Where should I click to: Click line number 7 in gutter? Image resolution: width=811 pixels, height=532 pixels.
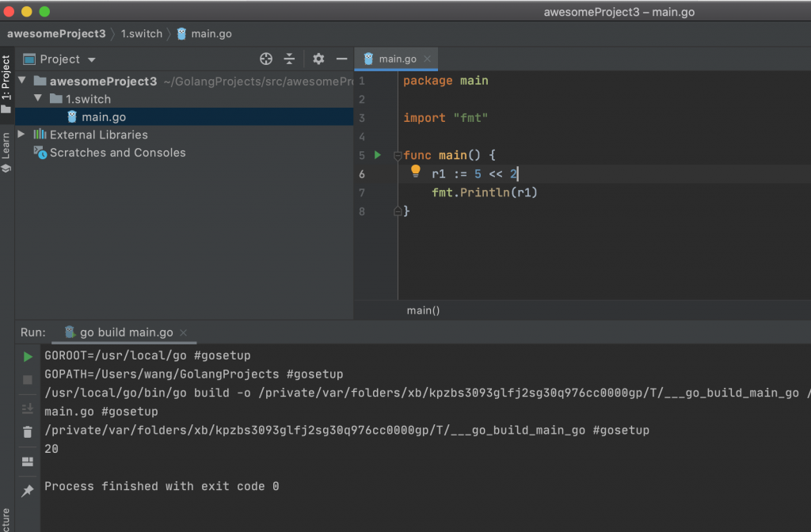pyautogui.click(x=361, y=192)
